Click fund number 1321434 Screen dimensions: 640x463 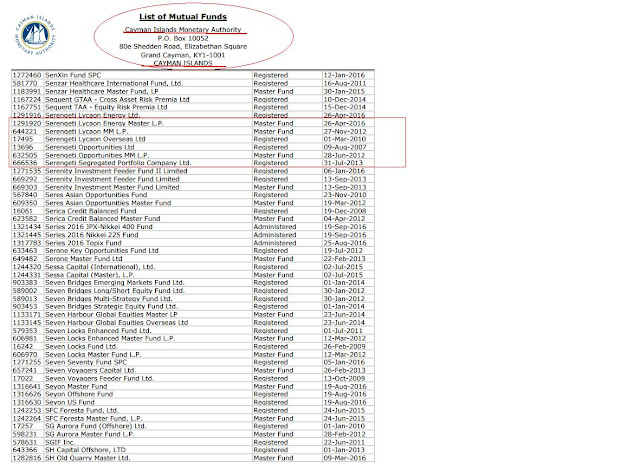pos(27,227)
